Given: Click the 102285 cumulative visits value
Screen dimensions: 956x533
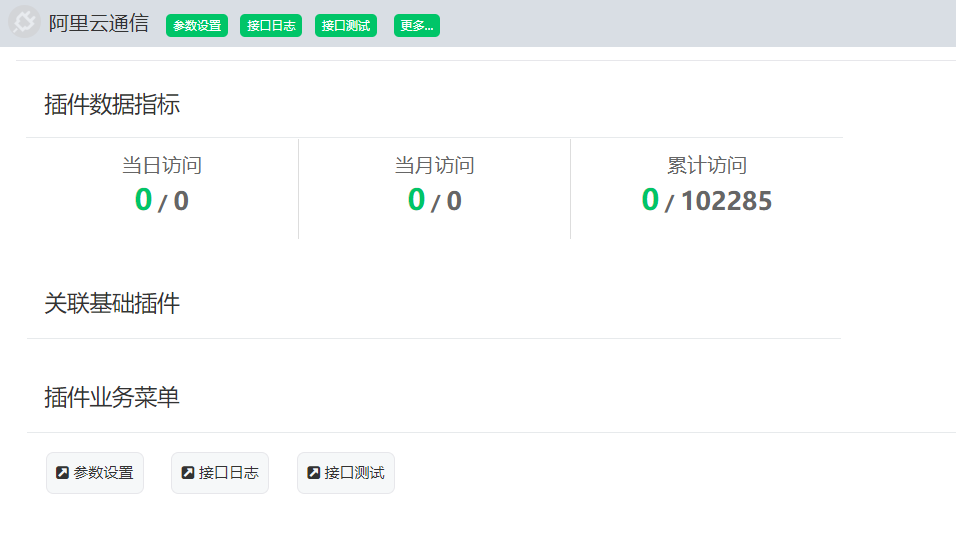Looking at the screenshot, I should tap(726, 201).
